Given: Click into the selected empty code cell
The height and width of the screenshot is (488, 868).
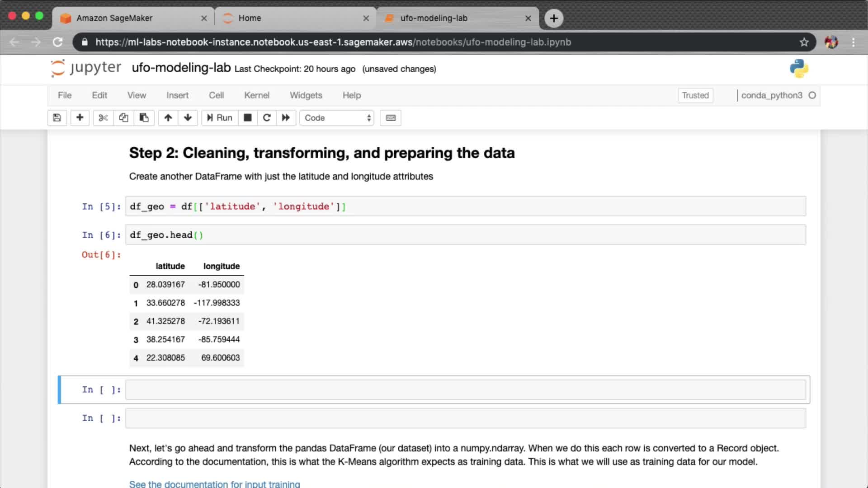Looking at the screenshot, I should pyautogui.click(x=465, y=389).
